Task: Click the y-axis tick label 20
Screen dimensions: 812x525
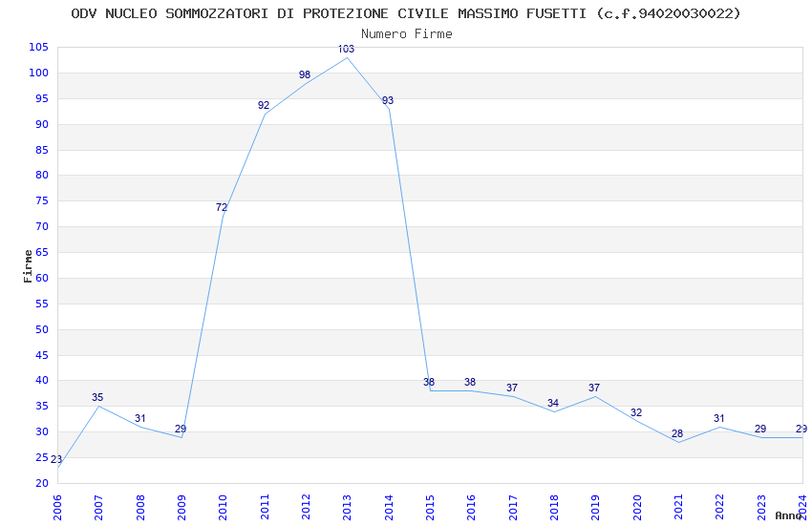Action: (41, 483)
